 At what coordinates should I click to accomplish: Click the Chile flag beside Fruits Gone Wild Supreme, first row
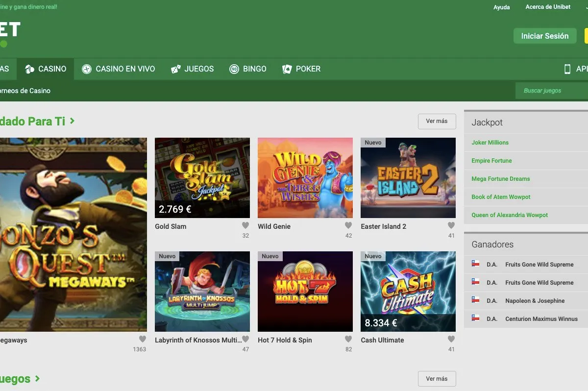click(x=475, y=264)
